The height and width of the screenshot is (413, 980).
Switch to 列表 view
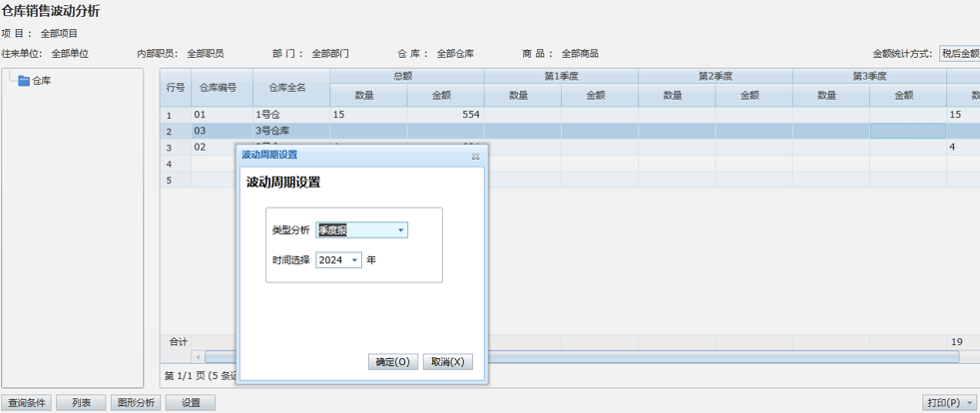pos(81,403)
